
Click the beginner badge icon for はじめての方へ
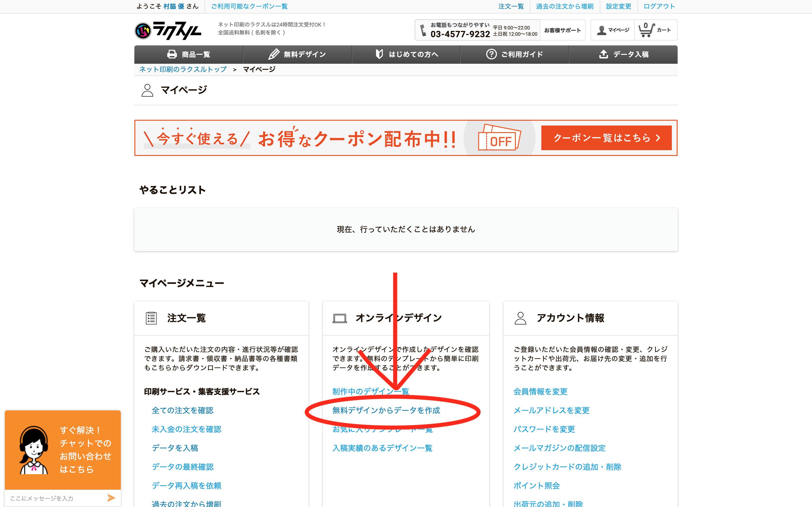379,54
